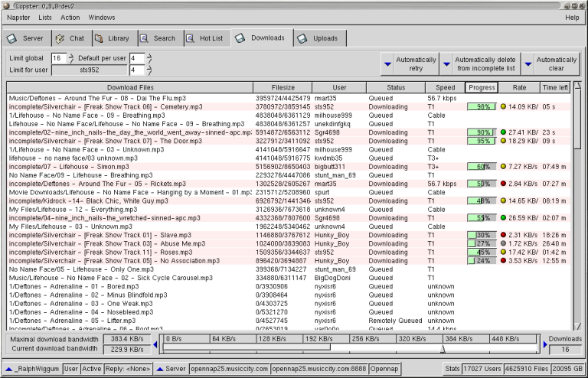
Task: Sort by Progress column header
Action: (482, 87)
